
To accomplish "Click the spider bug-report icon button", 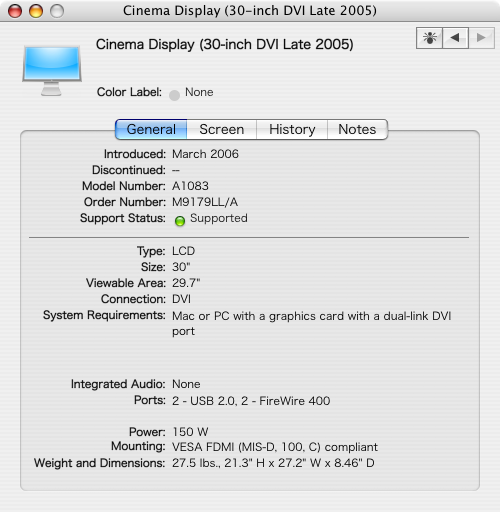I will click(x=429, y=38).
